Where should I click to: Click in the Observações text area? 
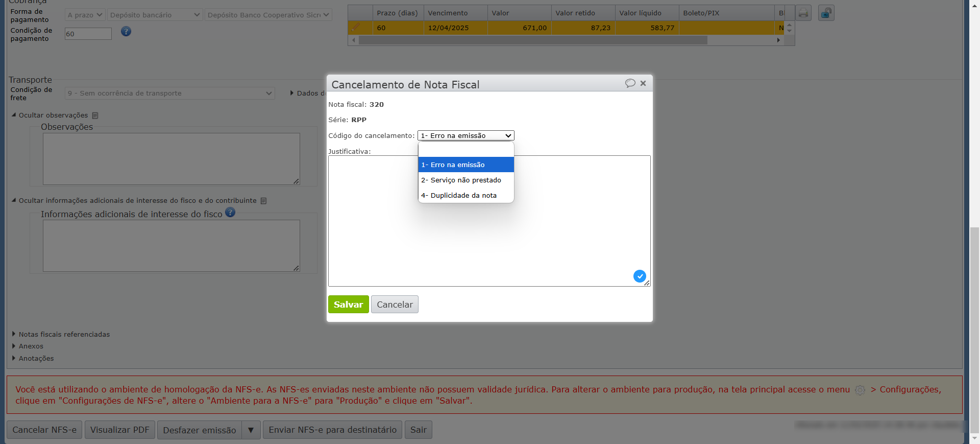pos(171,159)
